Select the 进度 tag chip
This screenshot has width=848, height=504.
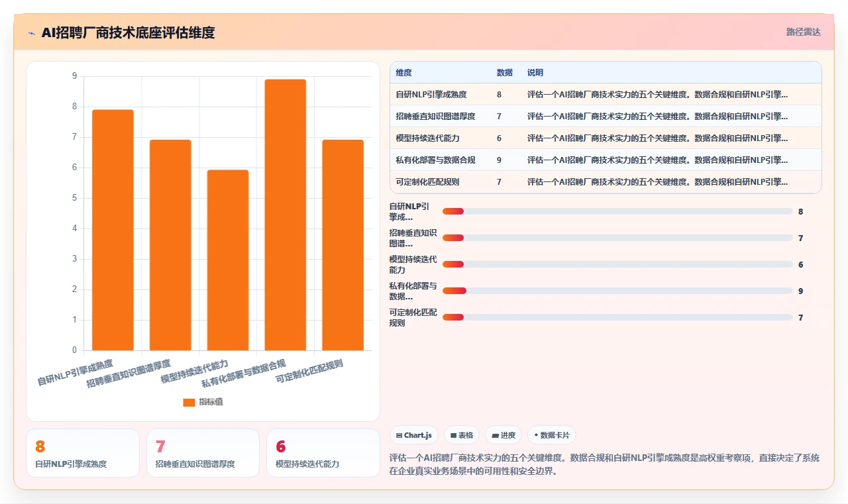503,435
